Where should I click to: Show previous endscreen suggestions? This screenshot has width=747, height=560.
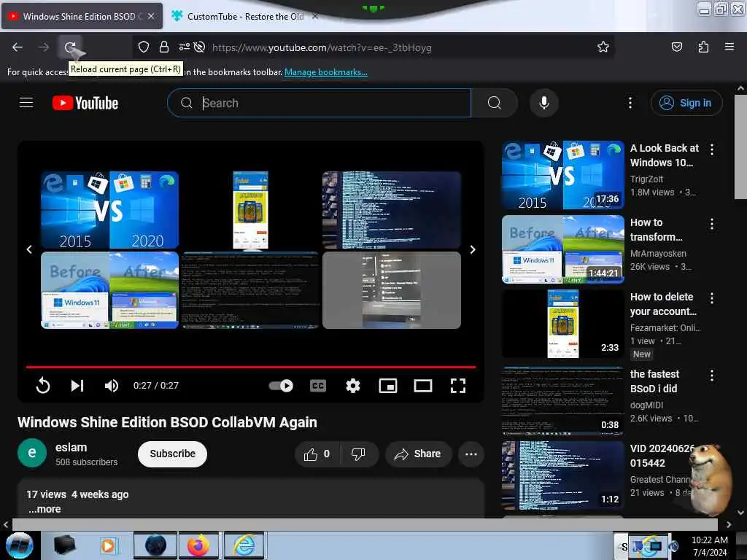(29, 249)
